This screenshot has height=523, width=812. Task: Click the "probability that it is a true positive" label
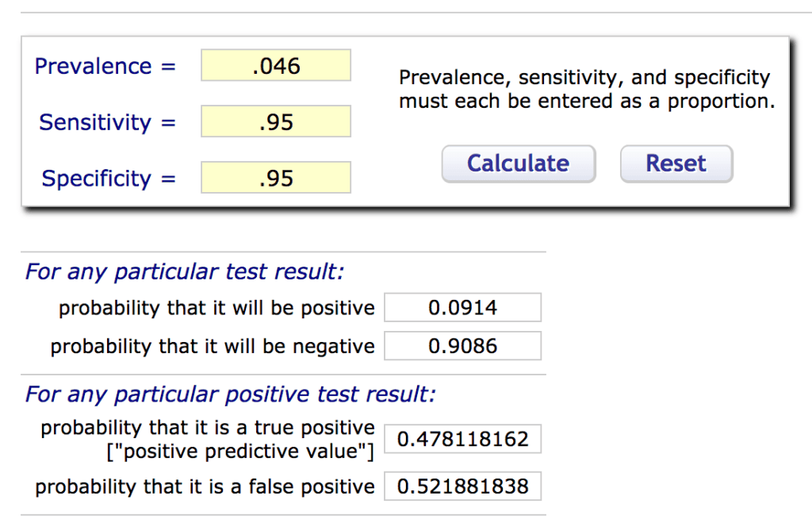(208, 428)
